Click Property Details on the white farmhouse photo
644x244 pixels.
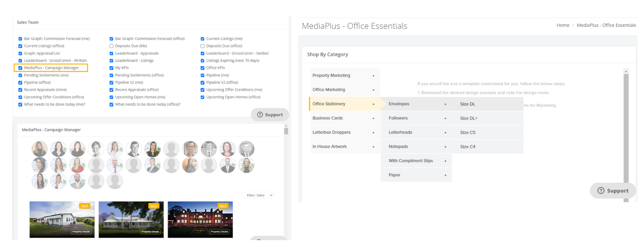(x=81, y=232)
